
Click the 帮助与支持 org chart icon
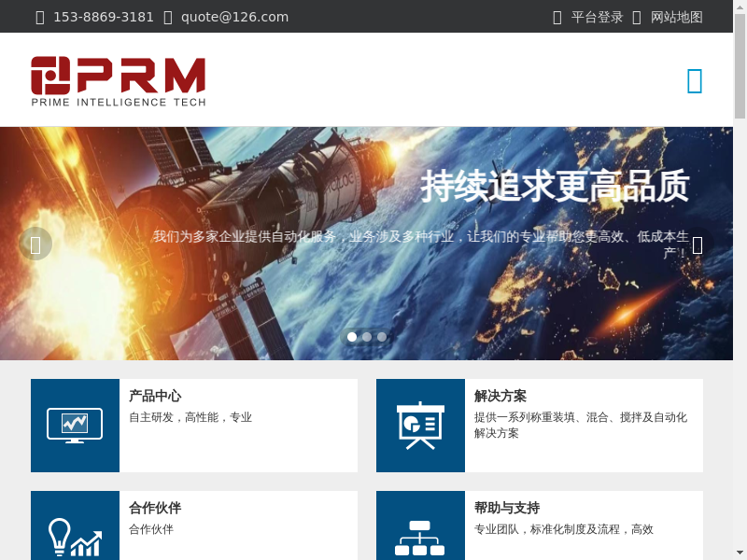pos(420,539)
